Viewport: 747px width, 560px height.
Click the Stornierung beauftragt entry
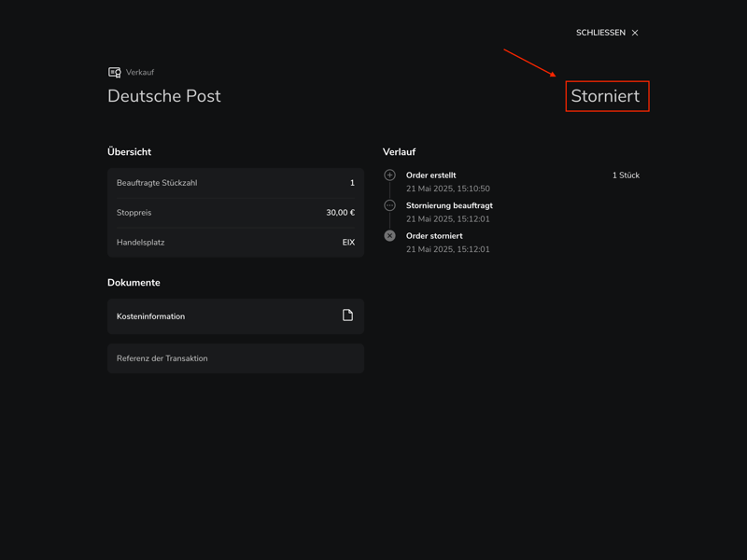tap(449, 205)
